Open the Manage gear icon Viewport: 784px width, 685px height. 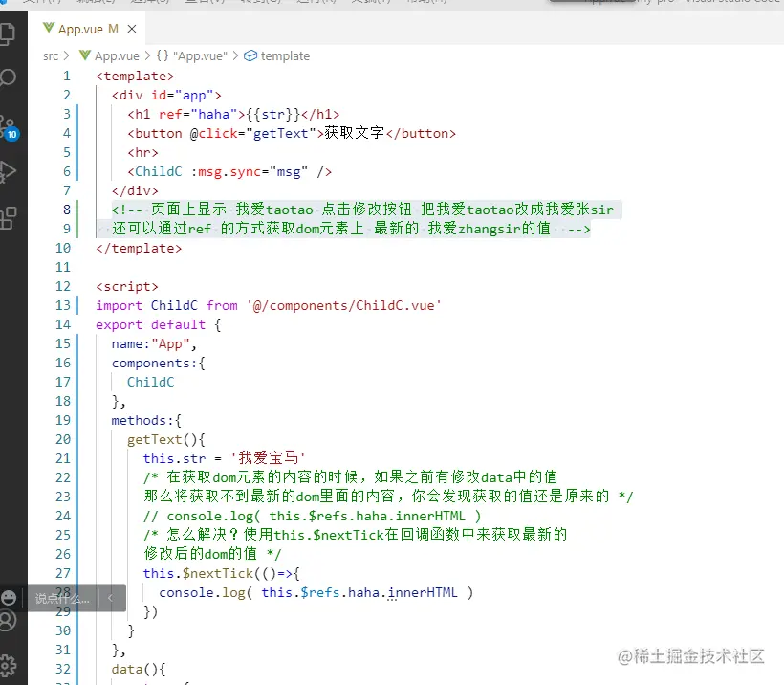click(8, 666)
